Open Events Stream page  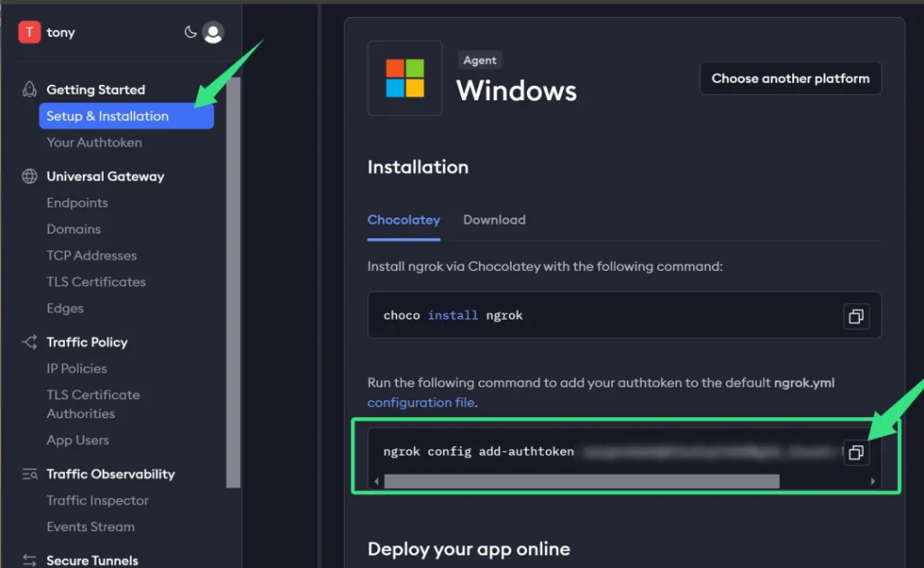(x=90, y=526)
